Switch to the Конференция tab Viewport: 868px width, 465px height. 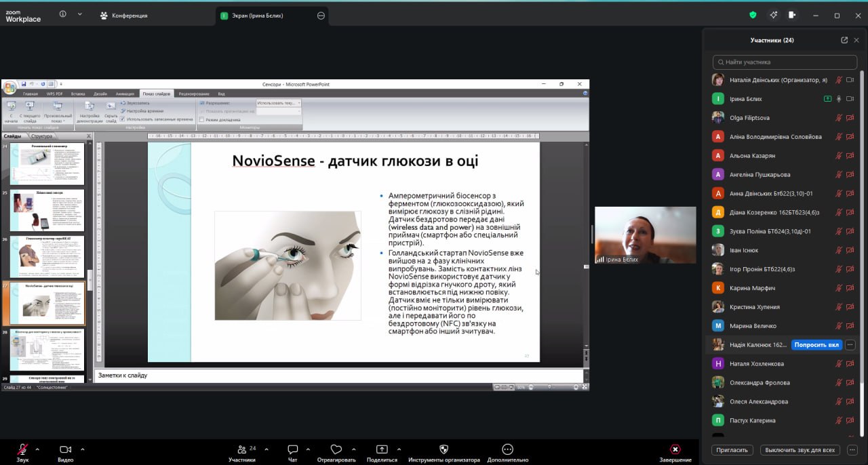tap(123, 16)
